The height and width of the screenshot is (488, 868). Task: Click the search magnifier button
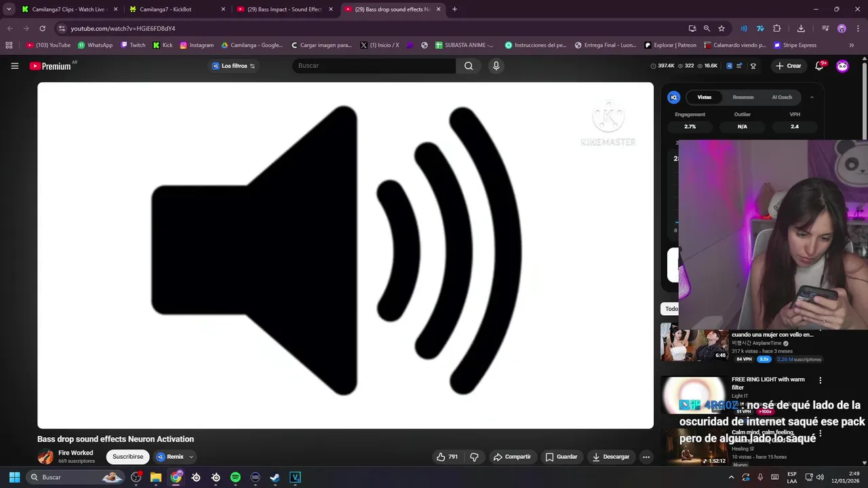[469, 66]
